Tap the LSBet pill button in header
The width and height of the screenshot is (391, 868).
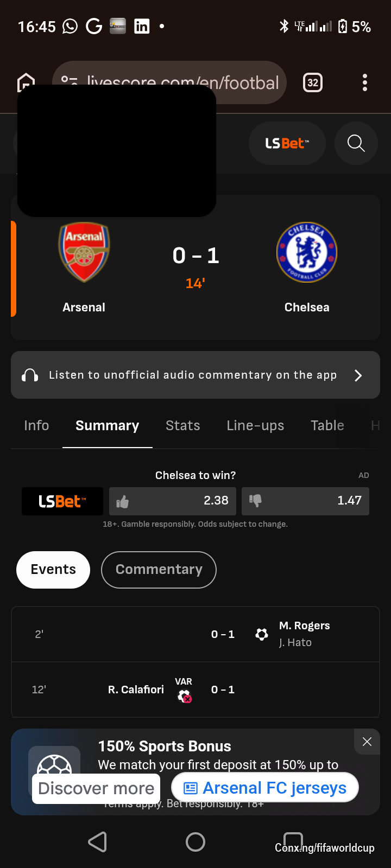pyautogui.click(x=287, y=143)
